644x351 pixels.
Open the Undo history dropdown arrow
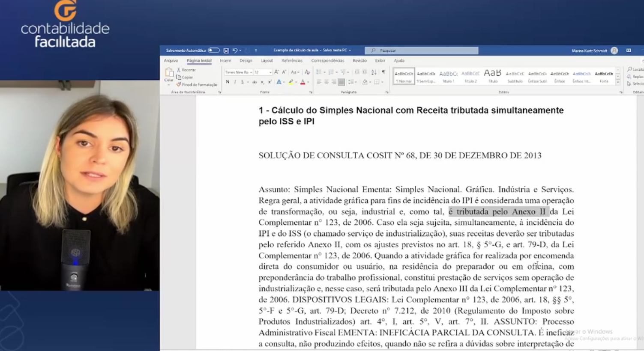[240, 51]
